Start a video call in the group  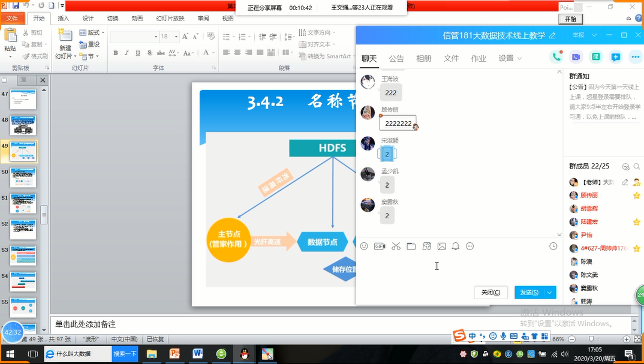tap(576, 58)
